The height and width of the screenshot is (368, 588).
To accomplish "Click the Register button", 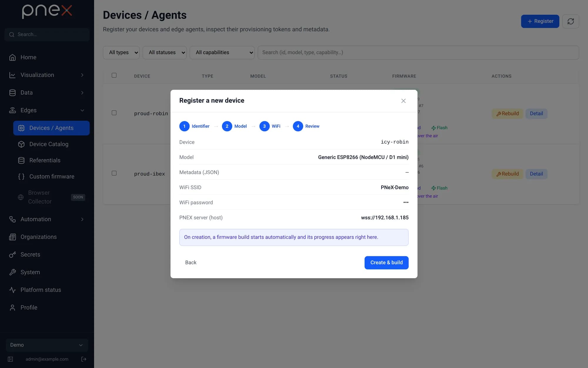I will pyautogui.click(x=540, y=21).
